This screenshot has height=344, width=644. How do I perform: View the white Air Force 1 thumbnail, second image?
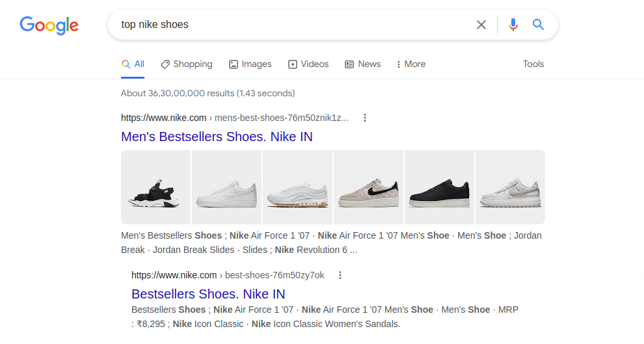click(x=227, y=187)
